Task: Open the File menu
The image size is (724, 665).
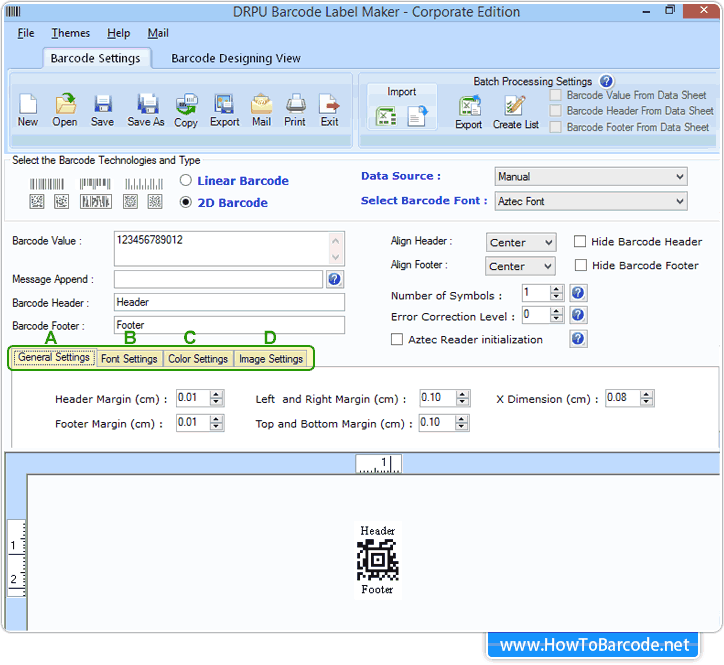Action: pyautogui.click(x=26, y=33)
